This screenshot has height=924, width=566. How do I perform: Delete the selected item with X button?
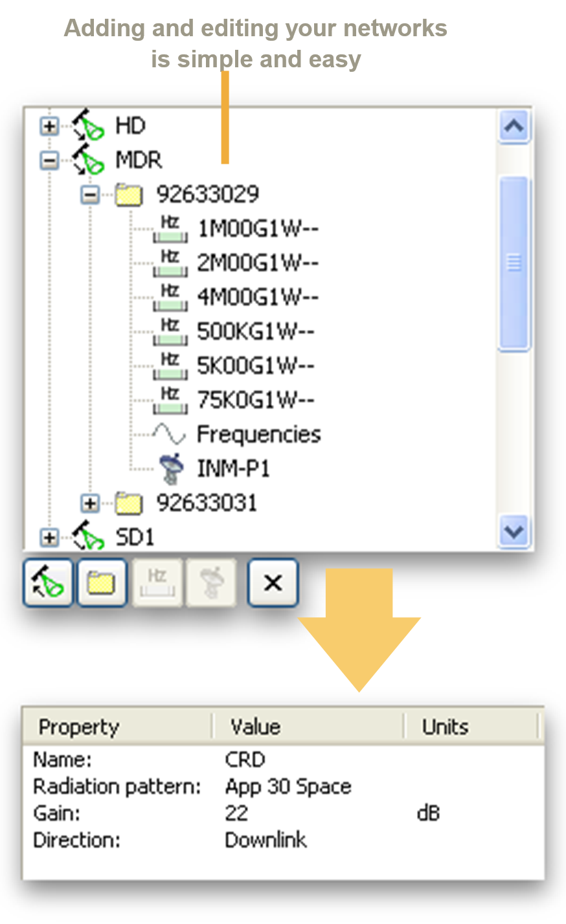273,583
